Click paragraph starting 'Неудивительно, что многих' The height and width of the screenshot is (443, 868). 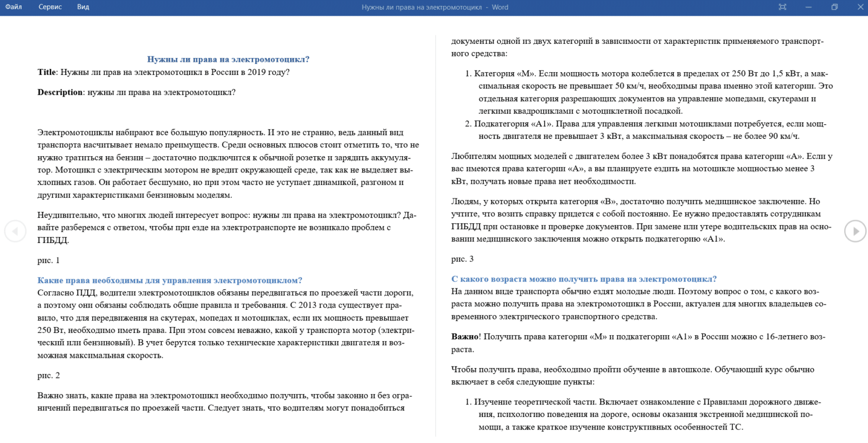227,228
